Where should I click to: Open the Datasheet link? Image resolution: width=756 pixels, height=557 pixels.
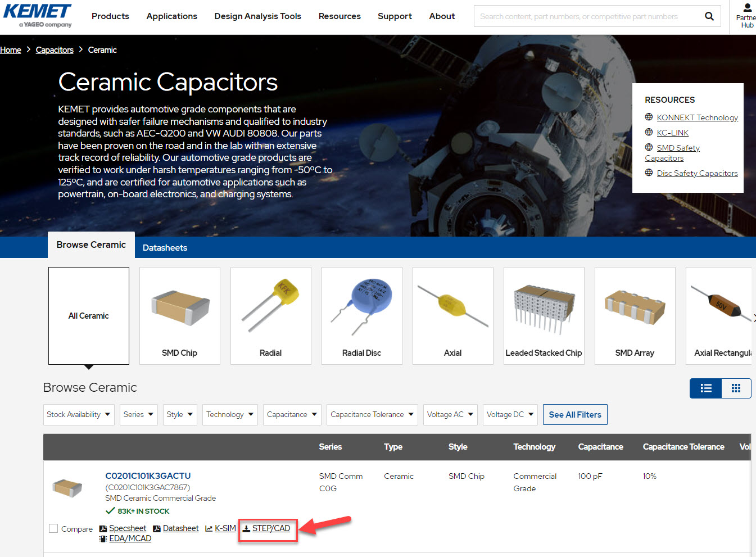(181, 528)
